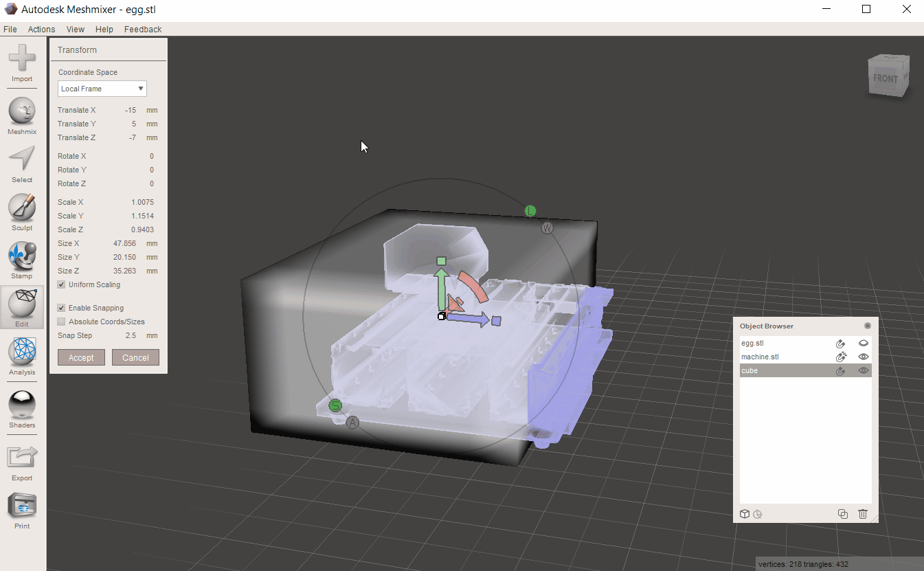The height and width of the screenshot is (571, 924).
Task: Click the white center handle of the gizmo
Action: pyautogui.click(x=442, y=316)
